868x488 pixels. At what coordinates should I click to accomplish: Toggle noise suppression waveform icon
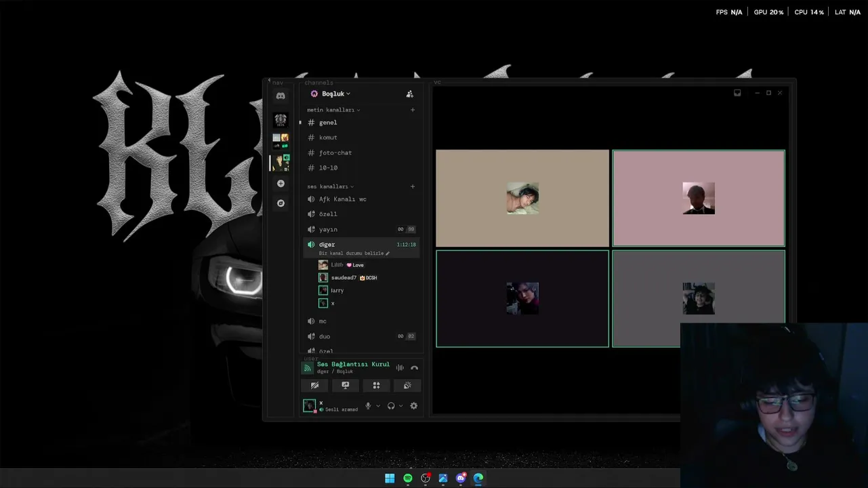coord(400,368)
